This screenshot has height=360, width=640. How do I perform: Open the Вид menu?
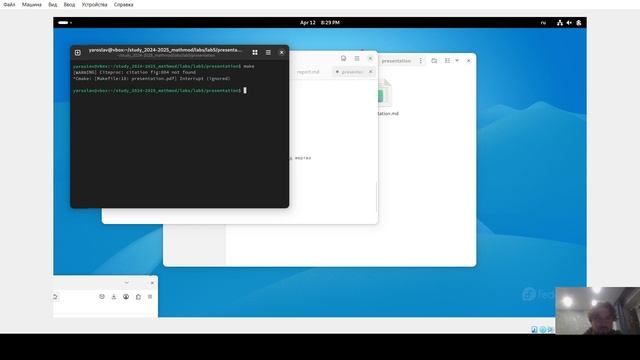coord(53,4)
